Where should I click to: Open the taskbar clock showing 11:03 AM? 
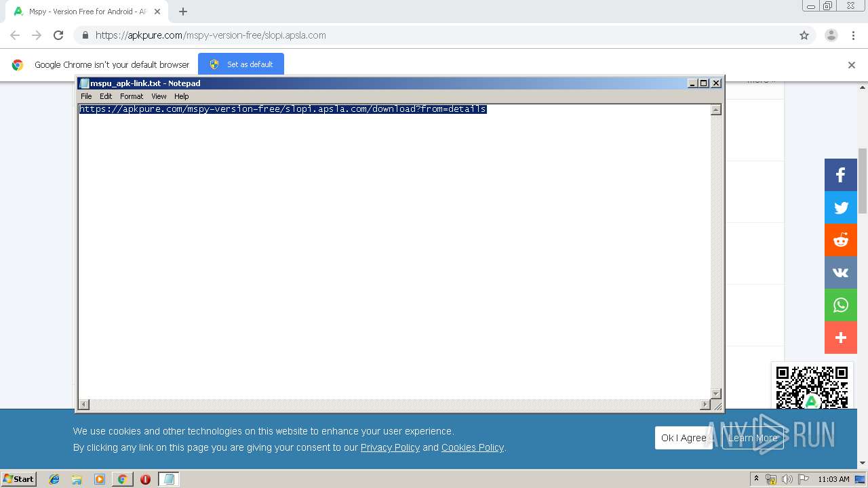tap(833, 479)
